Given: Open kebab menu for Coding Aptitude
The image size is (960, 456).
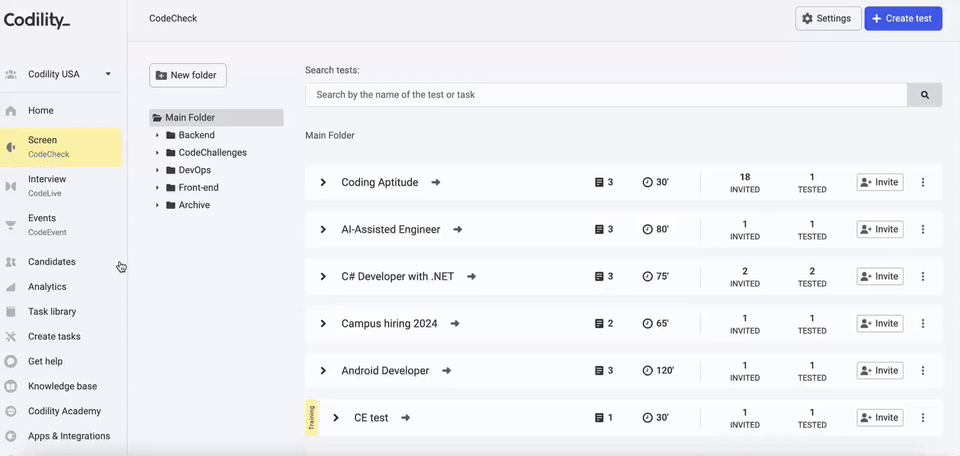Looking at the screenshot, I should 923,182.
